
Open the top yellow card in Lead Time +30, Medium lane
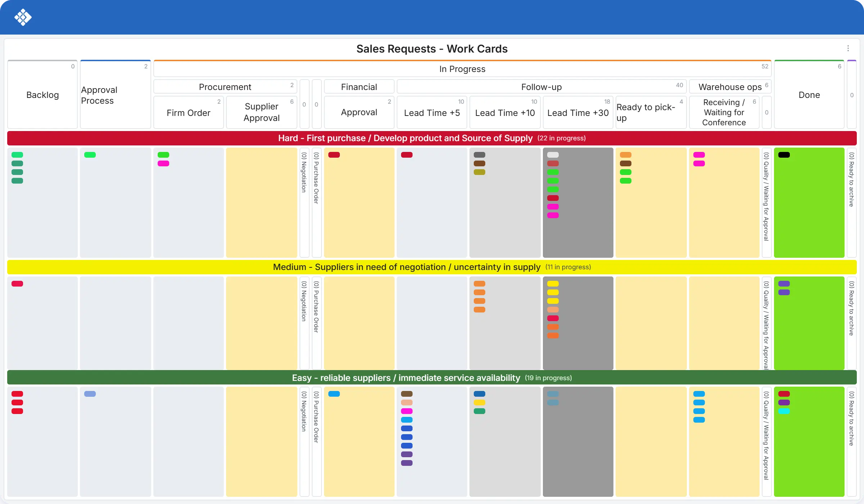coord(553,284)
